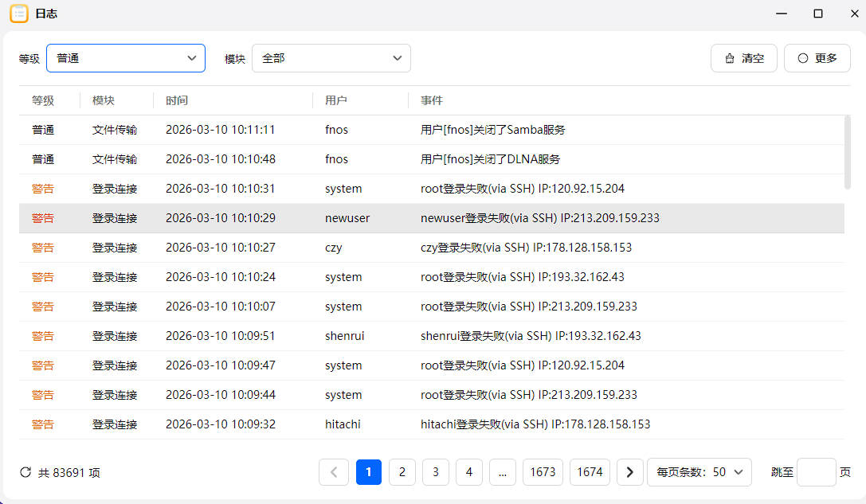Click the log app icon in title bar
The image size is (866, 504).
[x=18, y=14]
